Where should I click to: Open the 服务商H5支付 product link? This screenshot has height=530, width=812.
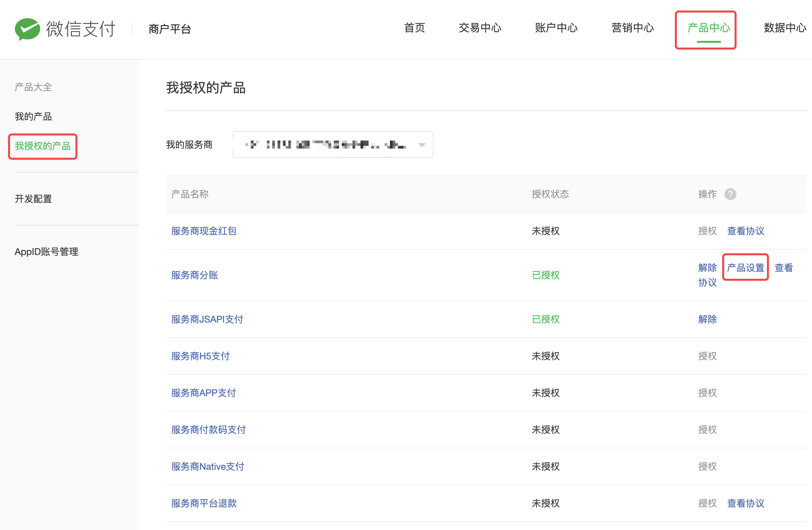[200, 356]
